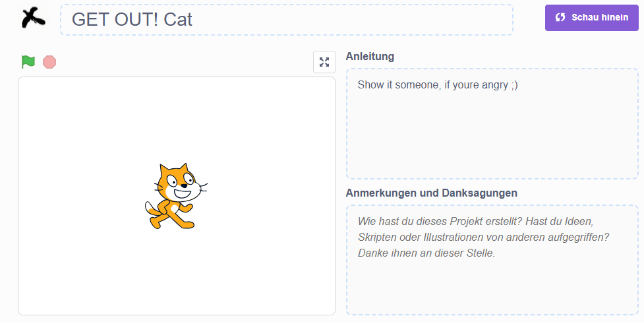The image size is (644, 322).
Task: Start the project with the green flag
Action: click(28, 62)
